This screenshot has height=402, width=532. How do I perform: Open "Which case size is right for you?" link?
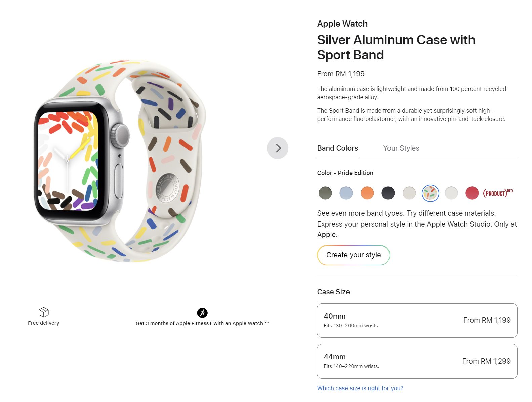pyautogui.click(x=360, y=388)
